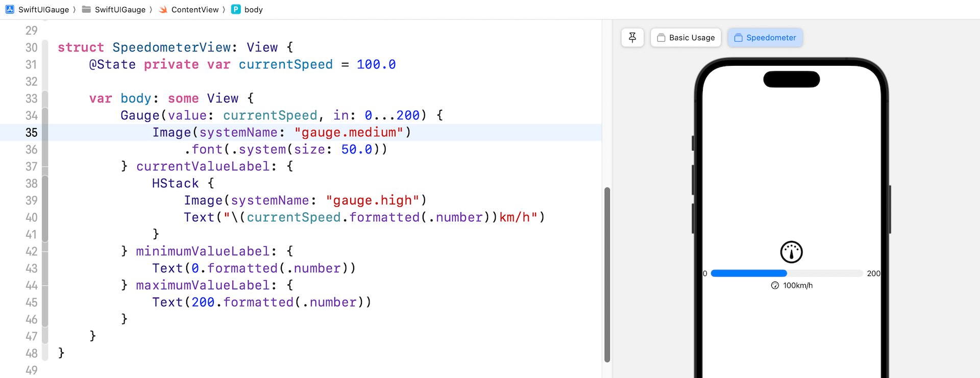This screenshot has height=378, width=980.
Task: Open ContentView file breadcrumb
Action: pos(195,10)
